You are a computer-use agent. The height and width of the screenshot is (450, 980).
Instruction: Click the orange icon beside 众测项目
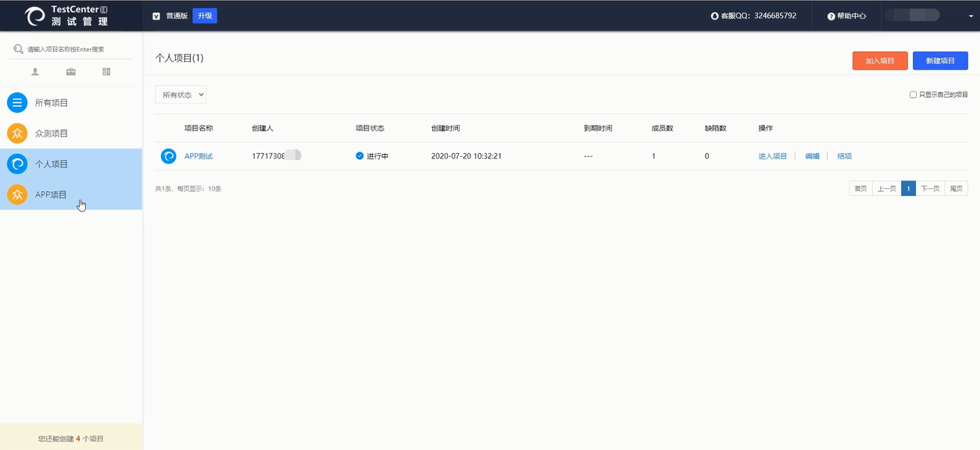point(17,133)
